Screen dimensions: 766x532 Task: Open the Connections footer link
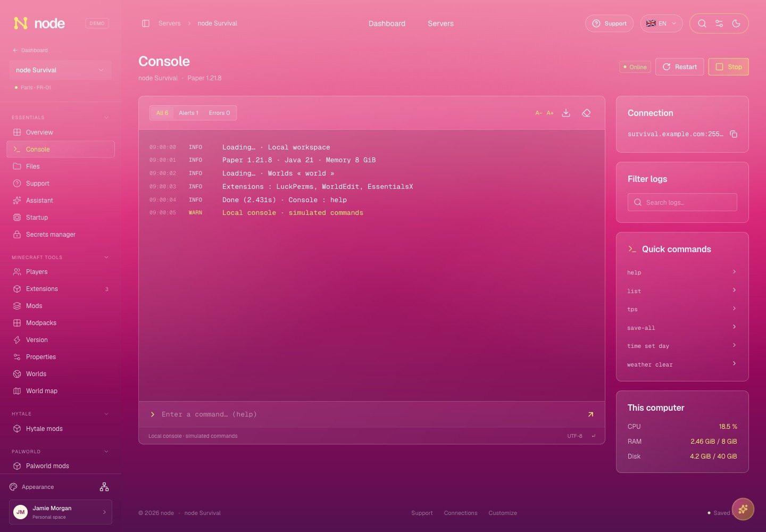(461, 513)
